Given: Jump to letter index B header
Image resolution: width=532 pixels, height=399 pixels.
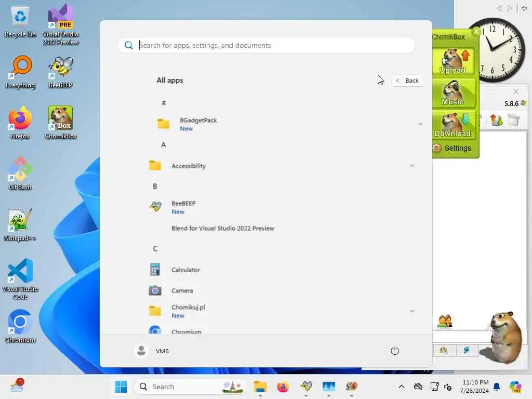Looking at the screenshot, I should (x=155, y=187).
